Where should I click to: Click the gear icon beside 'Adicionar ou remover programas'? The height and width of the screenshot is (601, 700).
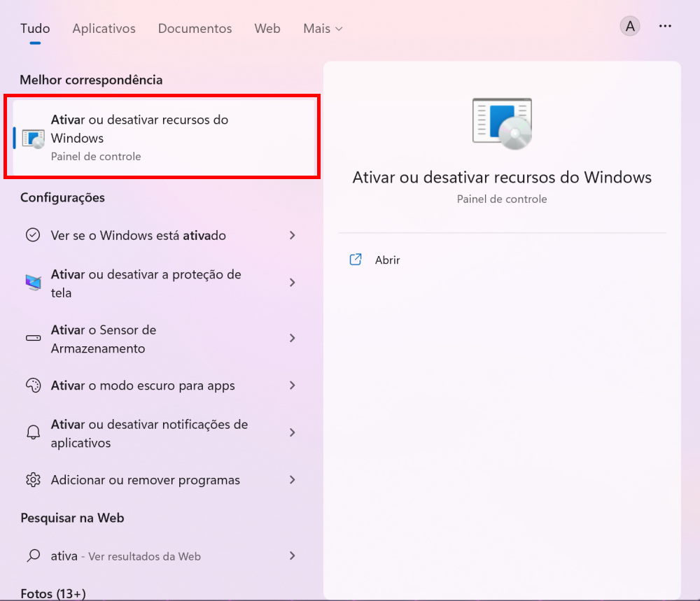pyautogui.click(x=33, y=480)
